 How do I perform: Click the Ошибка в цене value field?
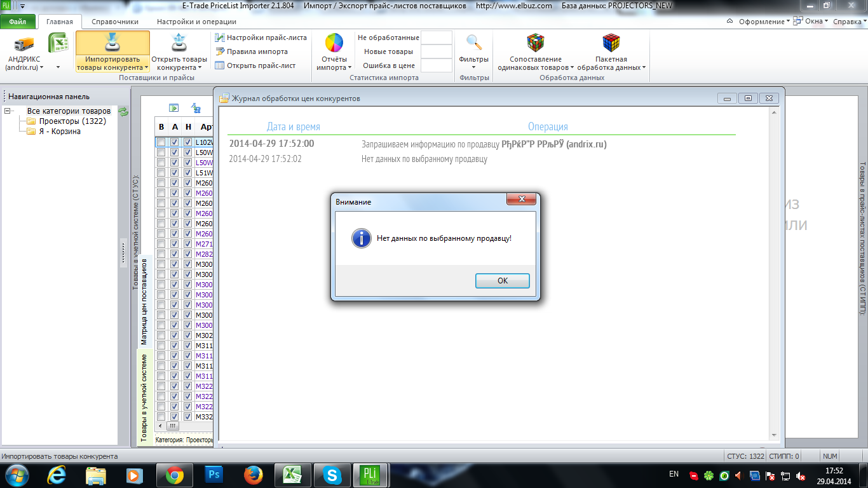[x=437, y=65]
